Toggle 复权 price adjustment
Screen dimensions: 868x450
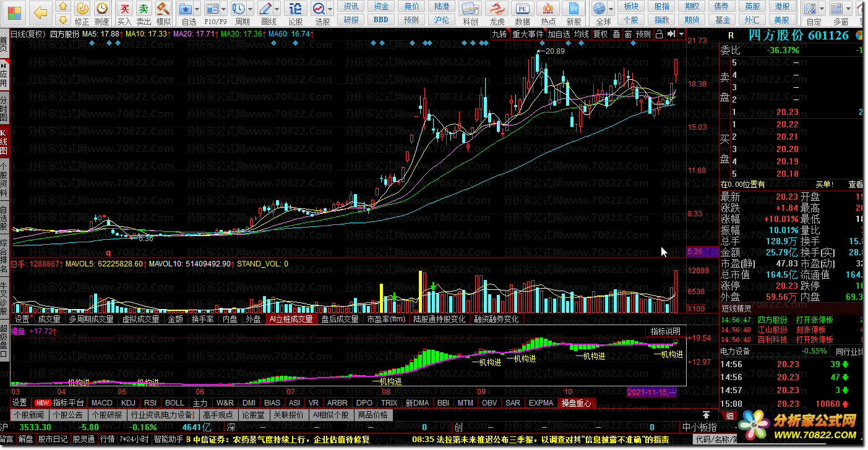600,35
